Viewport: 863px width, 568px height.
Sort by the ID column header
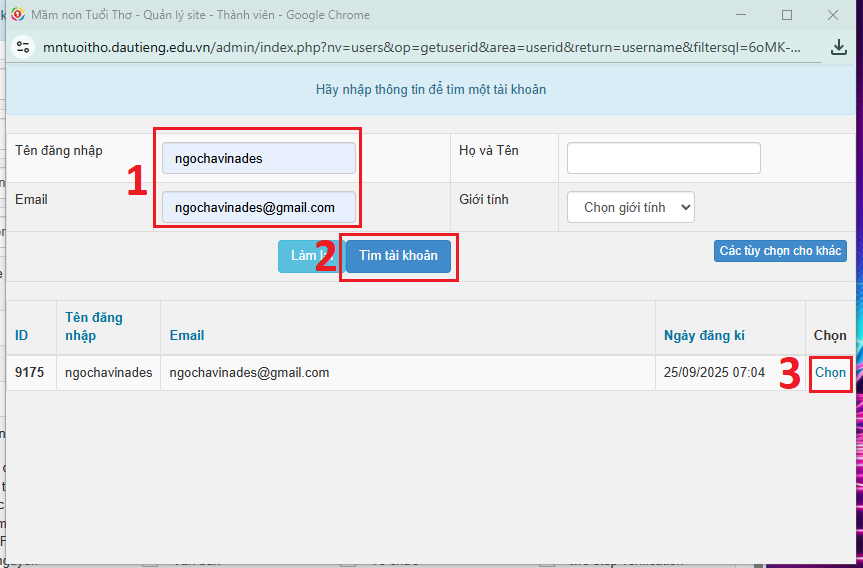point(22,336)
